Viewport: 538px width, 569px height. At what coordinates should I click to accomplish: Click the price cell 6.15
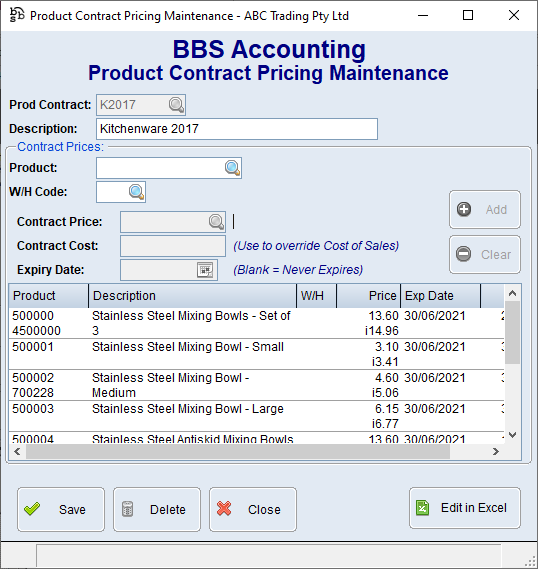coord(387,409)
